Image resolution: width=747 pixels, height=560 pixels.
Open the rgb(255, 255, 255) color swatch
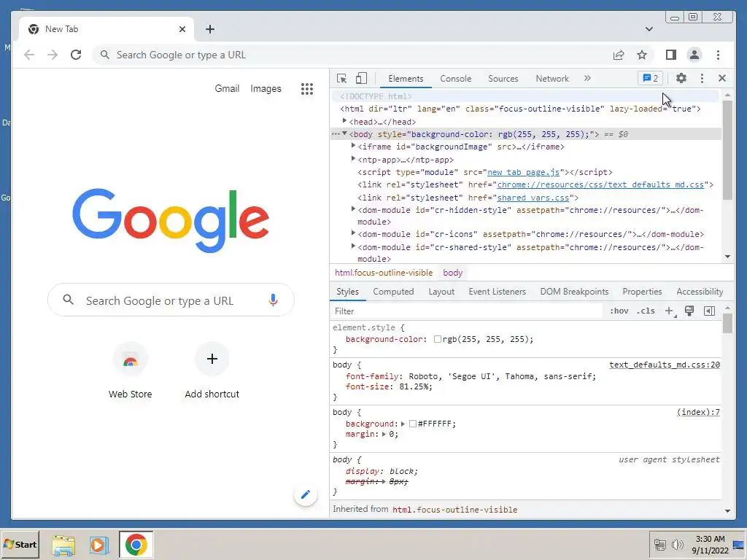coord(438,340)
